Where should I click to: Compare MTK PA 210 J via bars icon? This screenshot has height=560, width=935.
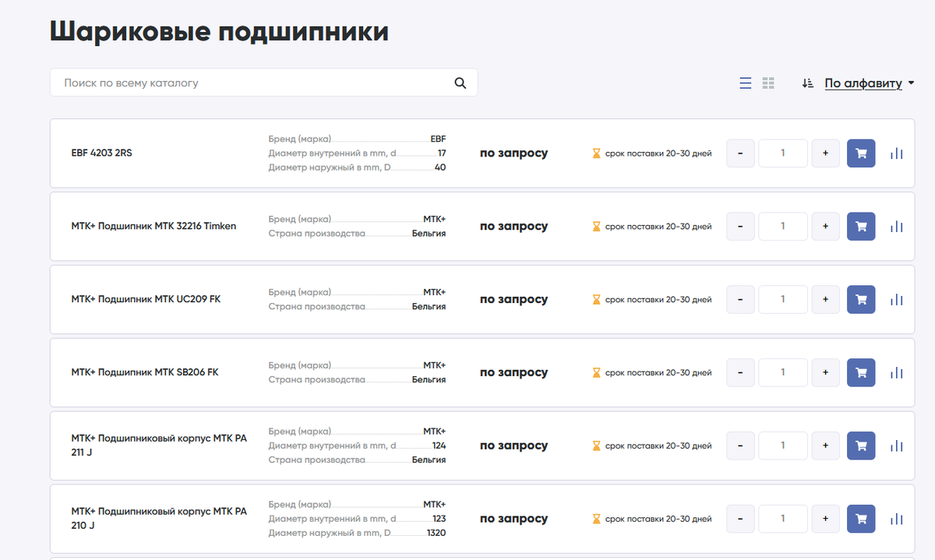tap(897, 519)
